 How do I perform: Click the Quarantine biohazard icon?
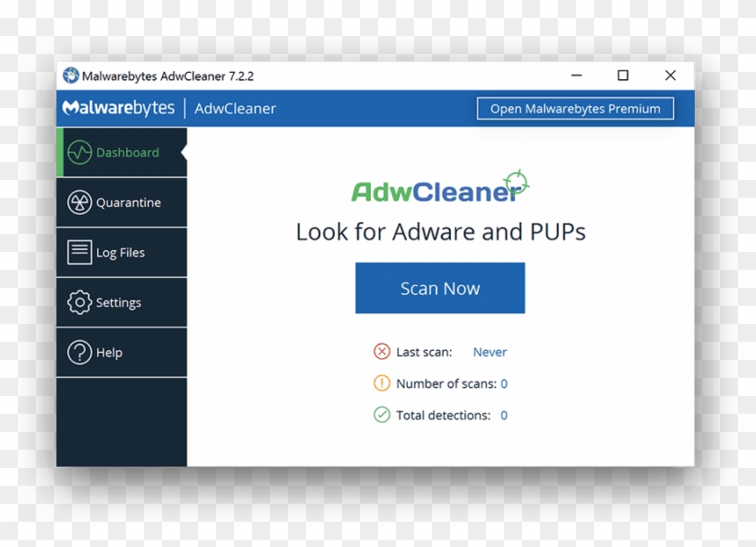coord(81,202)
